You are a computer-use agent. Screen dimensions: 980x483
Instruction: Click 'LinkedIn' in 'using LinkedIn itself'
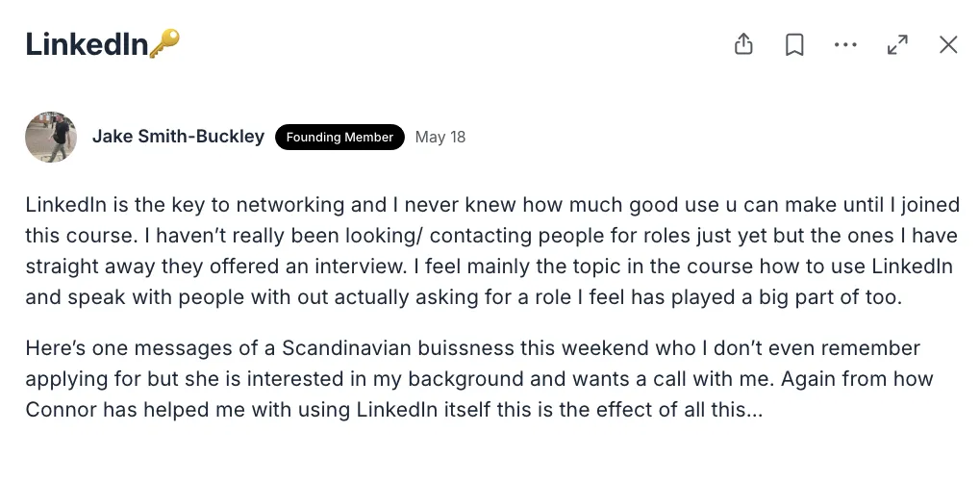[397, 409]
